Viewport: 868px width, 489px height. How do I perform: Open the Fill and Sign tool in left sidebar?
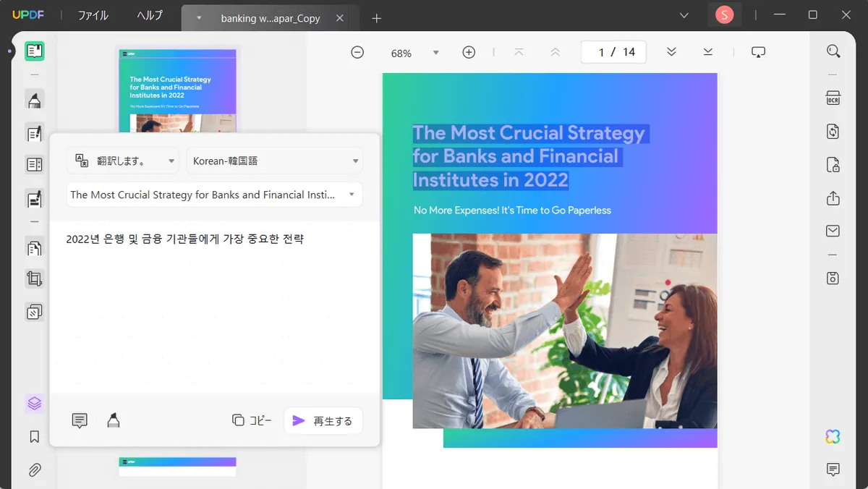(34, 197)
